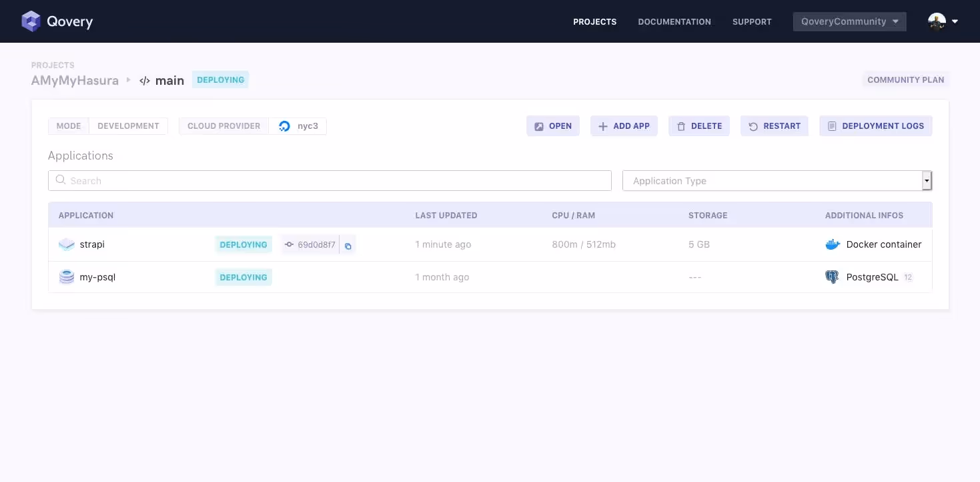Click the 5 GB storage value
The width and height of the screenshot is (980, 482).
pyautogui.click(x=699, y=244)
